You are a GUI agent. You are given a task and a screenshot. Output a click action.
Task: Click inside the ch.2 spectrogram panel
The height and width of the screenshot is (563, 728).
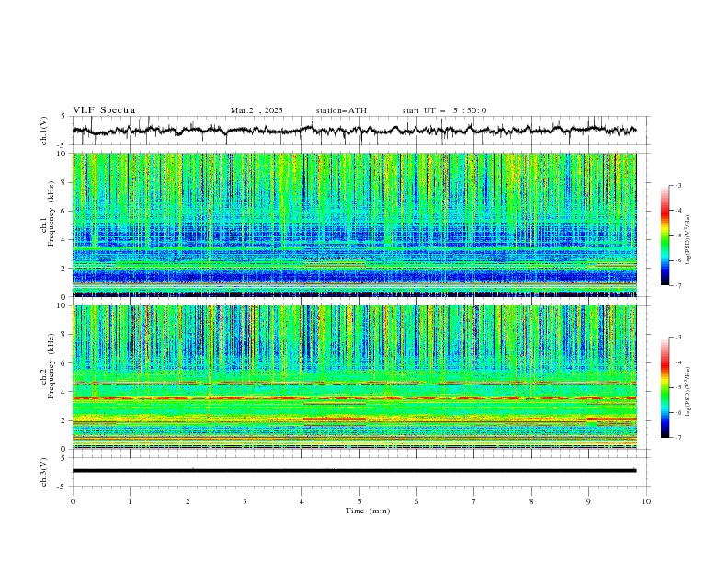(x=354, y=377)
